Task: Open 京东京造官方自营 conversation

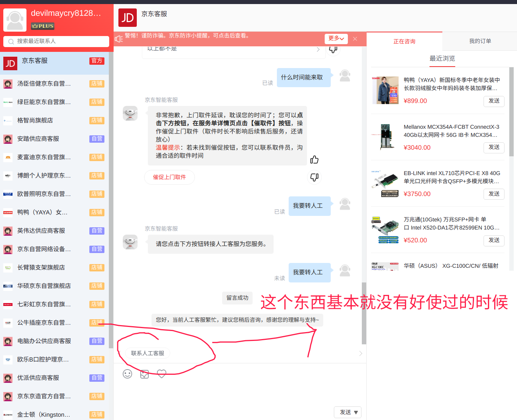Action: 54,396
